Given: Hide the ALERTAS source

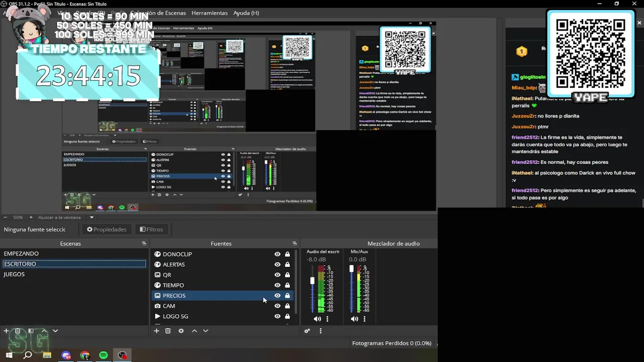Looking at the screenshot, I should pyautogui.click(x=277, y=264).
